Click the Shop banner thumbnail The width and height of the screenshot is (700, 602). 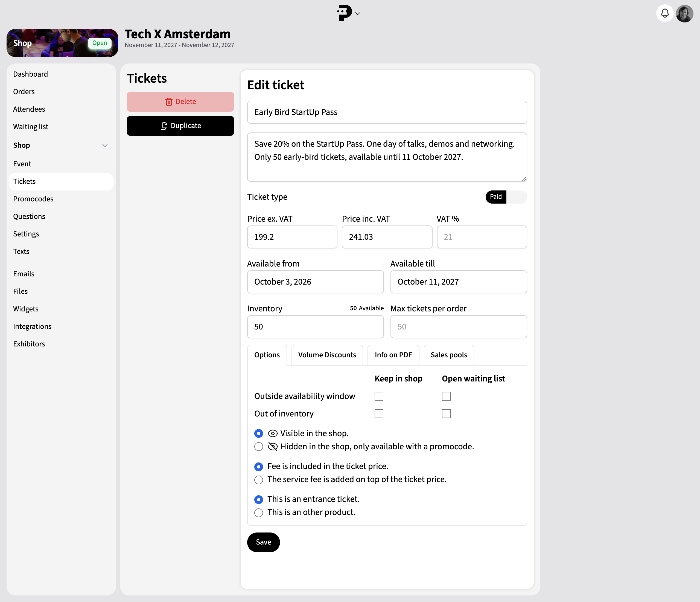tap(62, 43)
